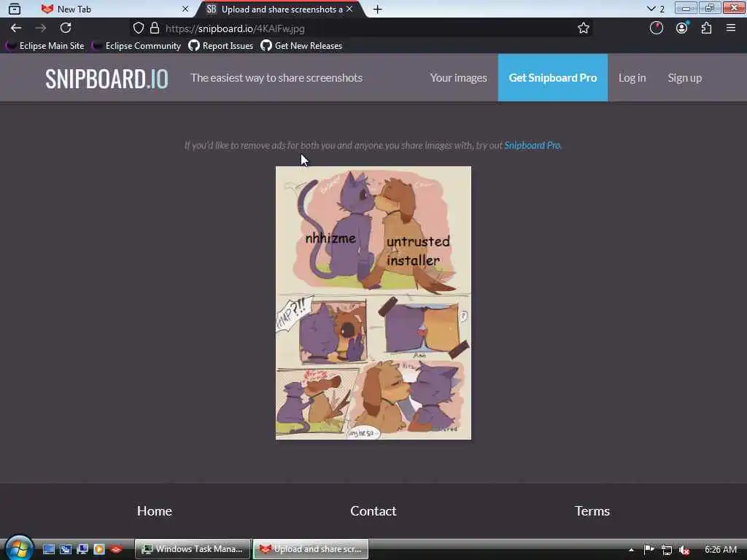747x560 pixels.
Task: Open the Terms footer link
Action: (x=592, y=511)
